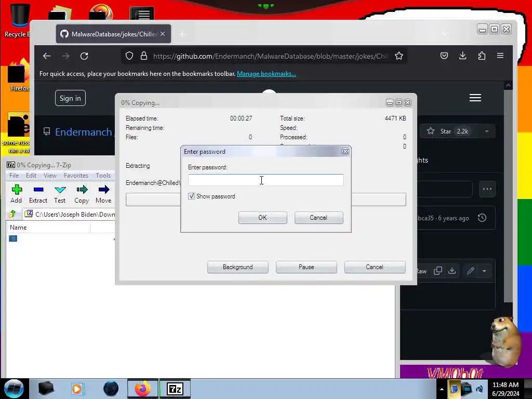This screenshot has height=399, width=532.
Task: Click the 7-Zip Extract toolbar icon
Action: coord(38,190)
